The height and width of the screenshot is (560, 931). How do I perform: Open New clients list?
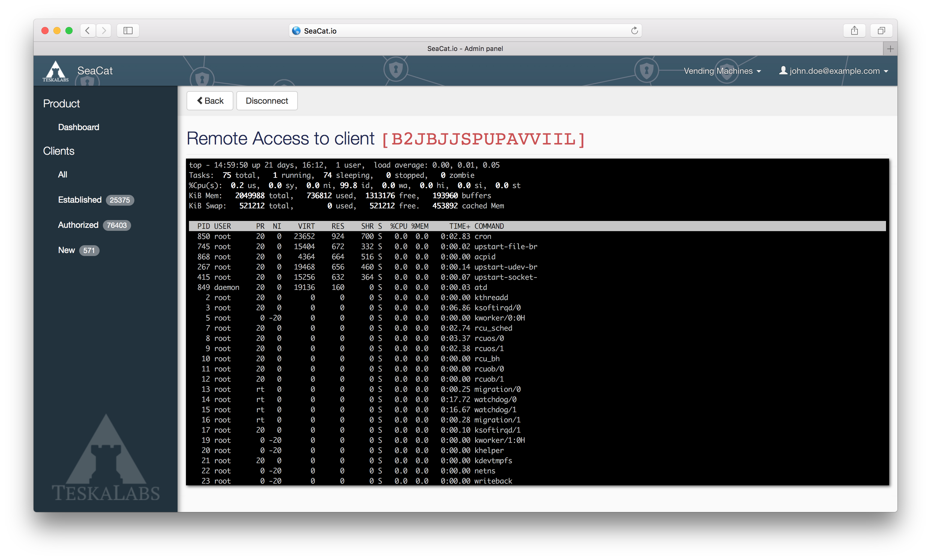(67, 250)
